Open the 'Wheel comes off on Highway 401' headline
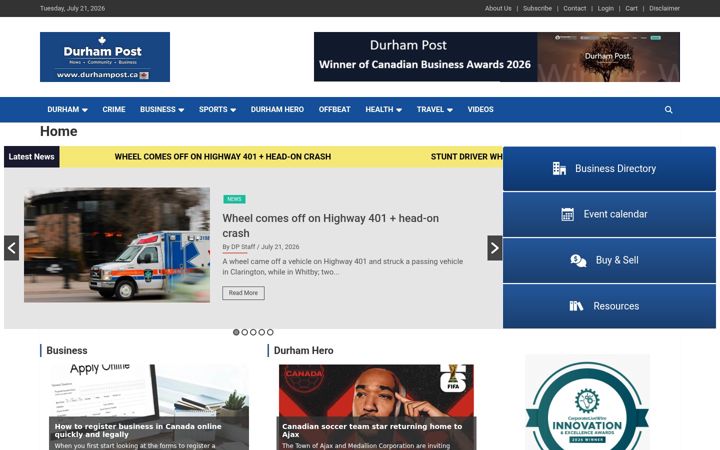The height and width of the screenshot is (450, 720). coord(331,225)
